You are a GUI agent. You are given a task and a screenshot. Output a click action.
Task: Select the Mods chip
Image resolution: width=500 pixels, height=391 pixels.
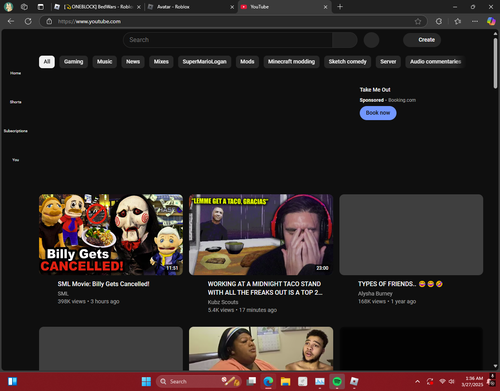click(247, 62)
